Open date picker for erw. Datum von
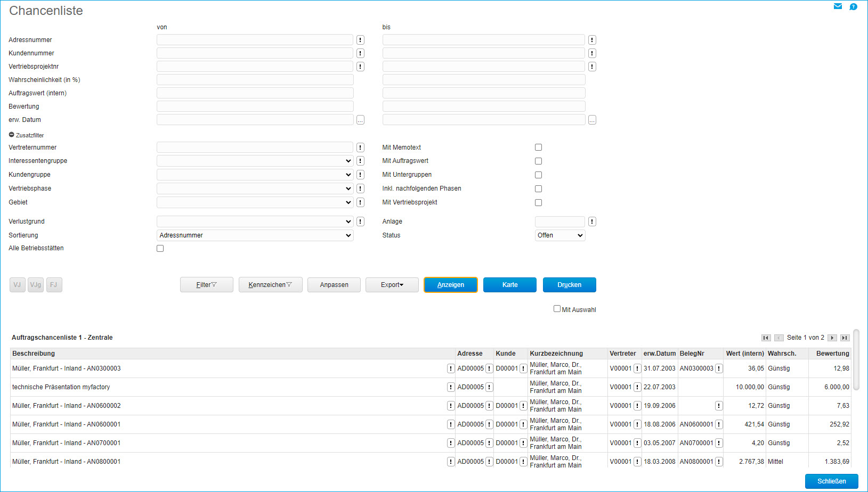Viewport: 868px width, 492px height. pyautogui.click(x=360, y=120)
